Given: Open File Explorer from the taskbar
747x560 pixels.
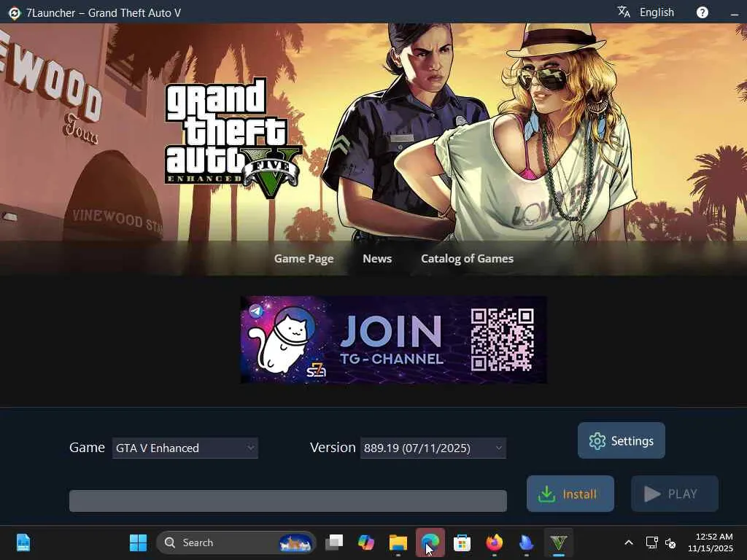Looking at the screenshot, I should click(x=398, y=542).
